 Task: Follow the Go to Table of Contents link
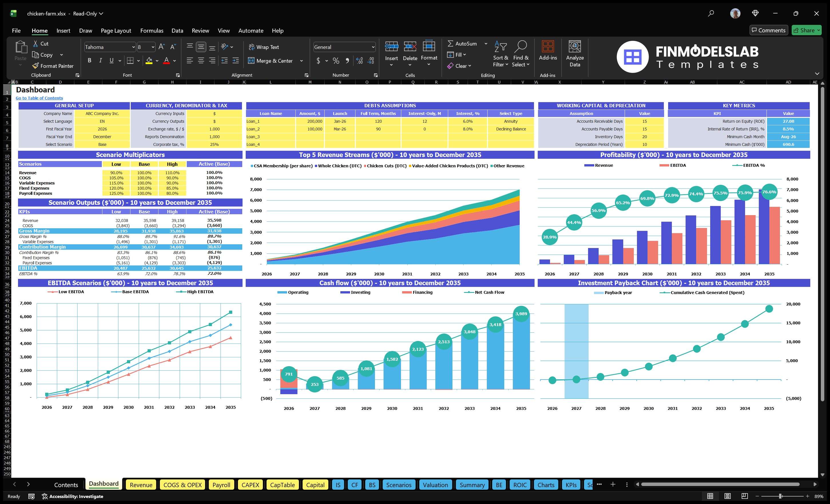click(x=39, y=98)
